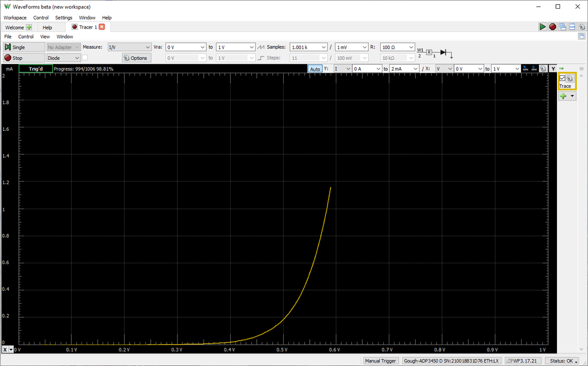Click the green arrow icon above Trace

click(562, 68)
